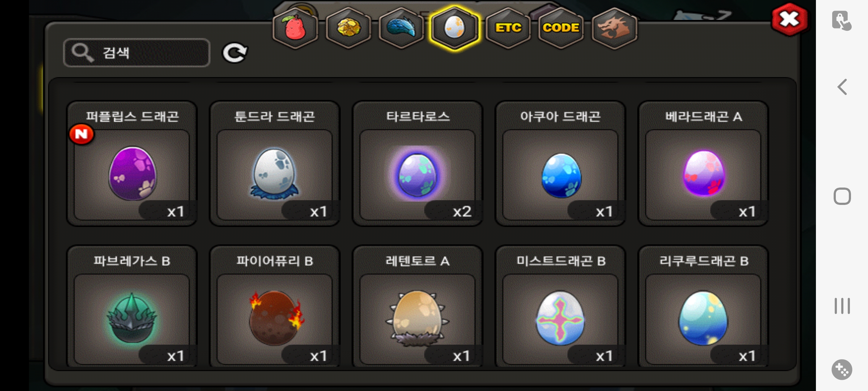The height and width of the screenshot is (391, 868).
Task: Choose the 파브레가스 B spiked egg
Action: pyautogui.click(x=132, y=307)
